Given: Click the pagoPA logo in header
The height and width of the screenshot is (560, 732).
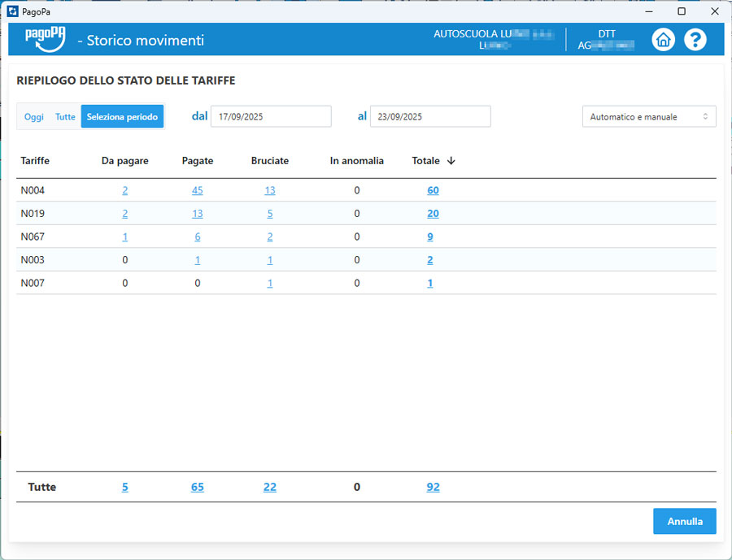Looking at the screenshot, I should coord(45,39).
